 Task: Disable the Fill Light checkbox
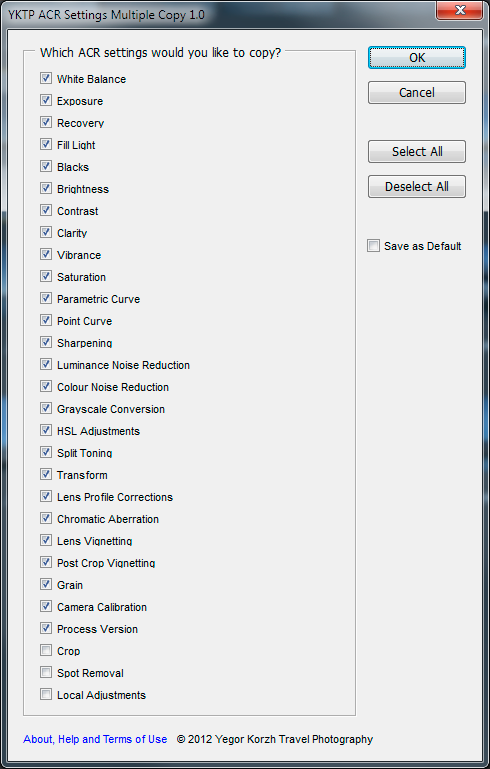pyautogui.click(x=46, y=145)
